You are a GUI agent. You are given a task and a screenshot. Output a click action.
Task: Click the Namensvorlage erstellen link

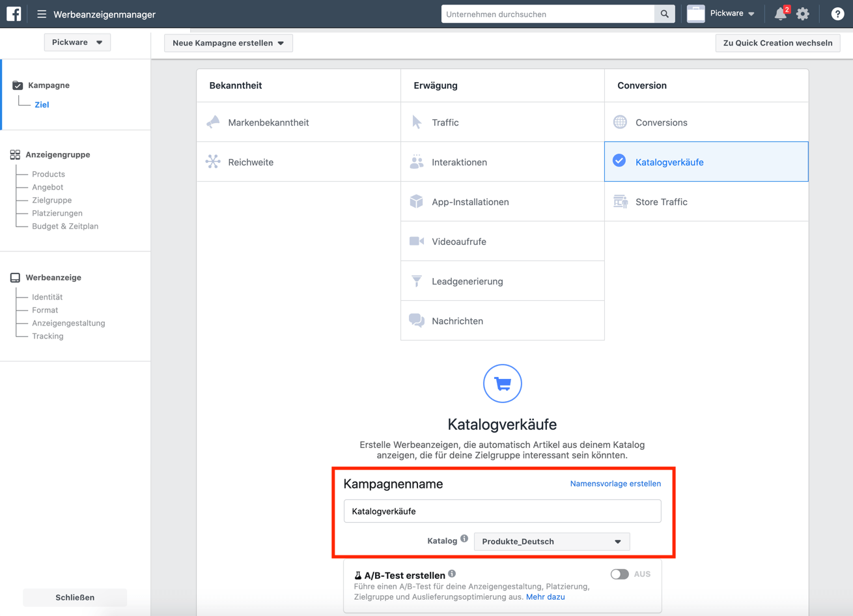(x=615, y=483)
